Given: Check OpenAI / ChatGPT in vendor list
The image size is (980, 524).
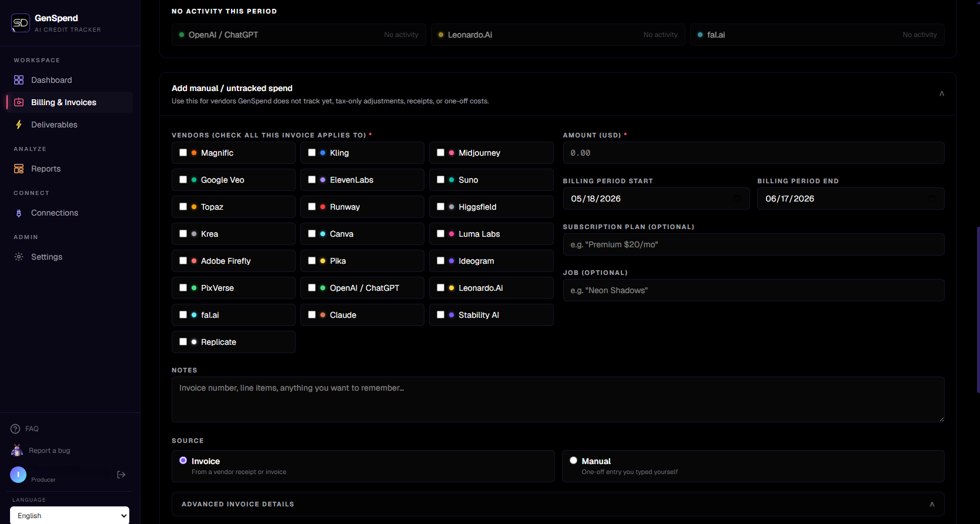Looking at the screenshot, I should tap(312, 288).
